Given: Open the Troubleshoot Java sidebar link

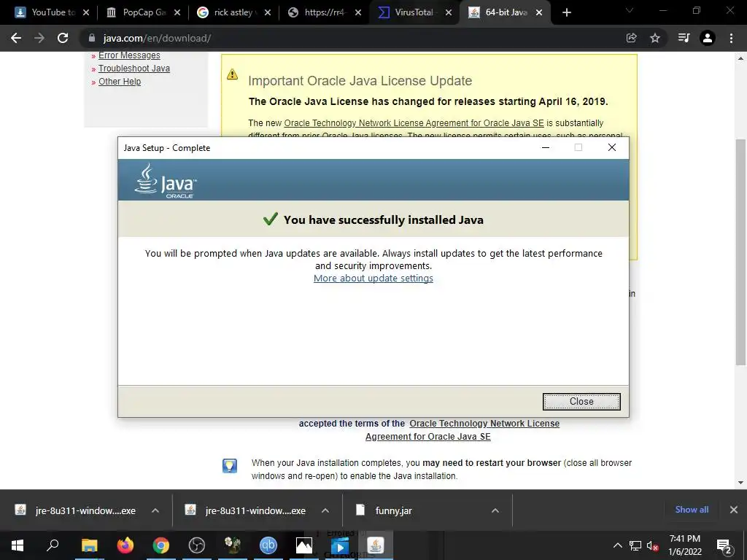Looking at the screenshot, I should click(x=134, y=68).
